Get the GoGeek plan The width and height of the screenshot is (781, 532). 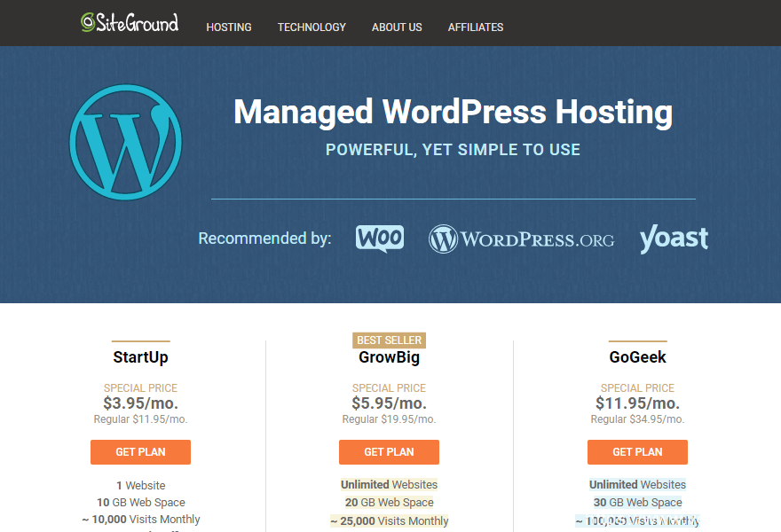637,452
